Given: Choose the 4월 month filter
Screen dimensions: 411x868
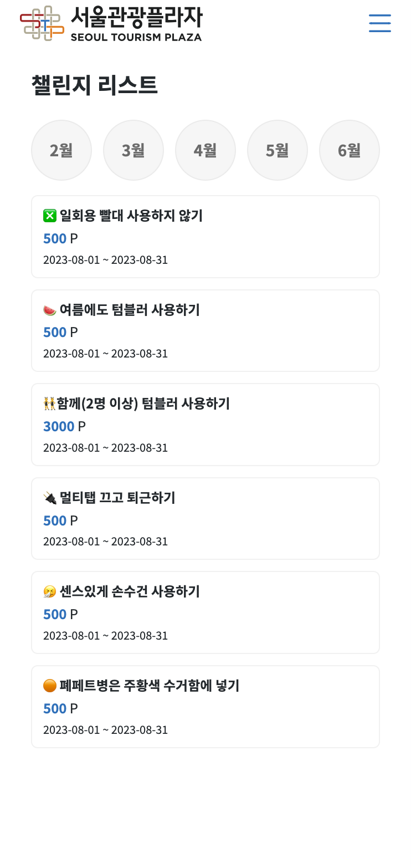Looking at the screenshot, I should [206, 150].
